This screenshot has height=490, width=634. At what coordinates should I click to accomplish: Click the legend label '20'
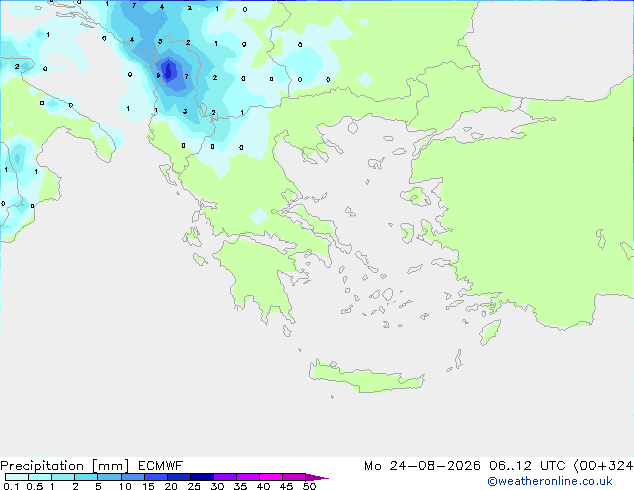click(x=171, y=486)
